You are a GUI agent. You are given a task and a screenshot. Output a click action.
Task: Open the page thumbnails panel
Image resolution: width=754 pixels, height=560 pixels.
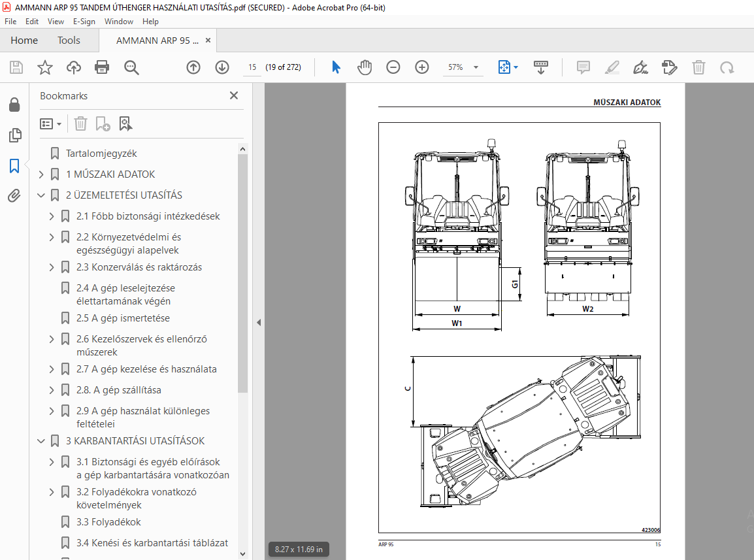(14, 135)
